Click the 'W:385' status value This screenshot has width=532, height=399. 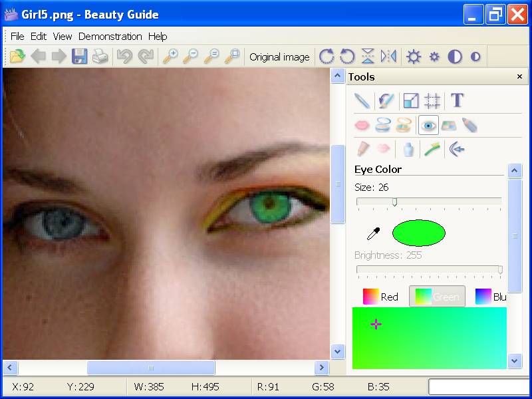(149, 387)
